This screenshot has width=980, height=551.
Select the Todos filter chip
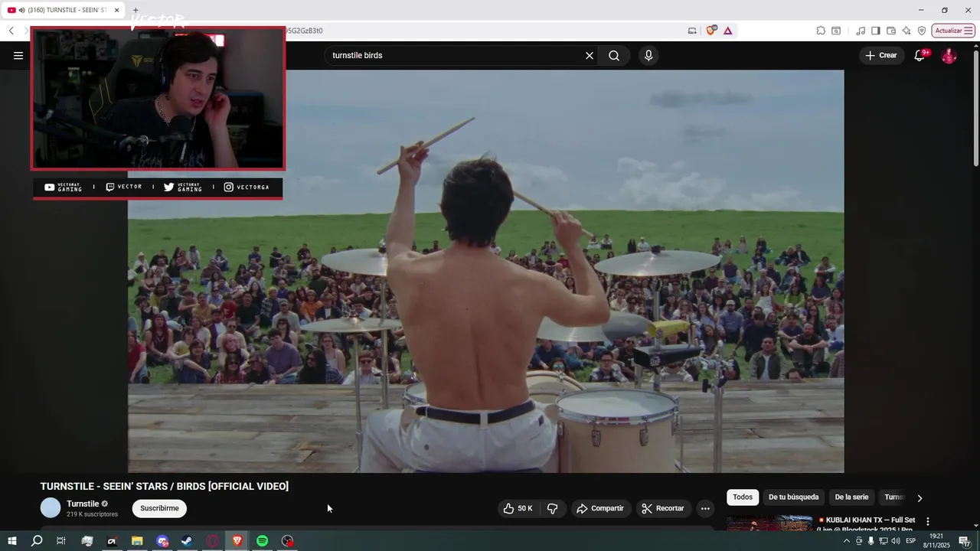(x=743, y=497)
